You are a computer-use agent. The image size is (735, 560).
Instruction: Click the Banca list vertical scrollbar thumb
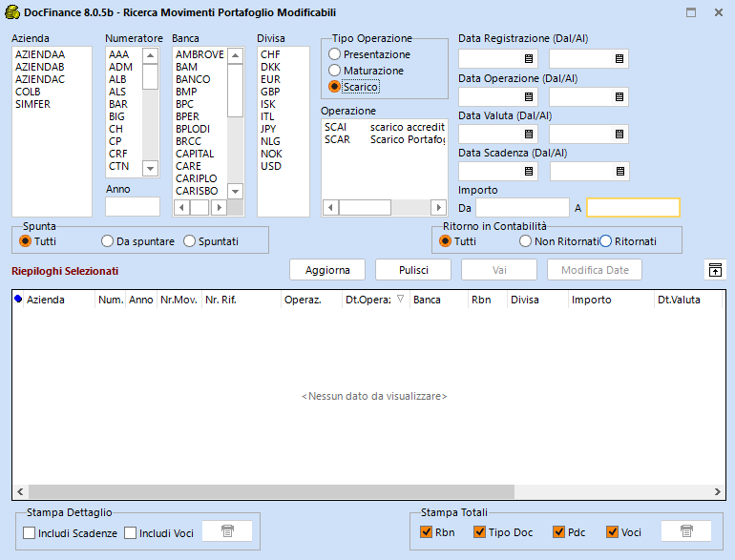point(236,91)
